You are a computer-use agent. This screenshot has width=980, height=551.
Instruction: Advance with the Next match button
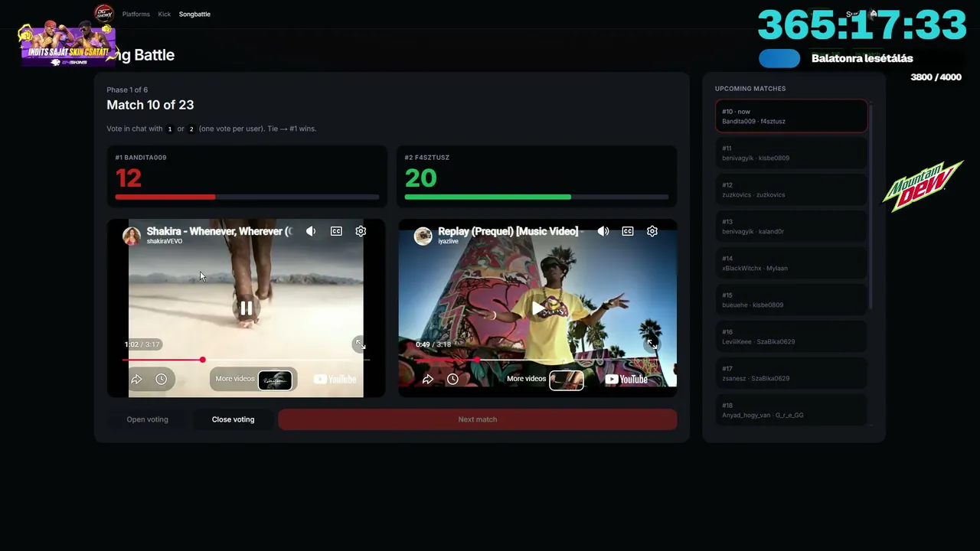(x=478, y=419)
